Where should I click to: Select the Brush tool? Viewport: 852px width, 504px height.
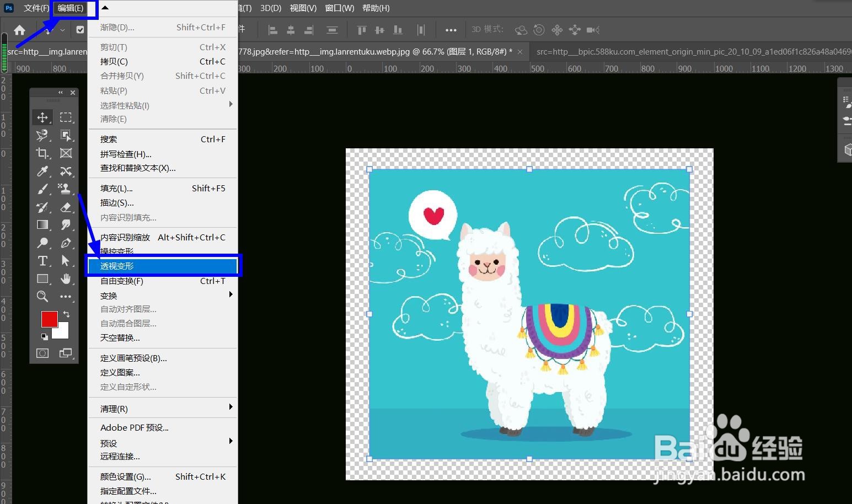[42, 189]
